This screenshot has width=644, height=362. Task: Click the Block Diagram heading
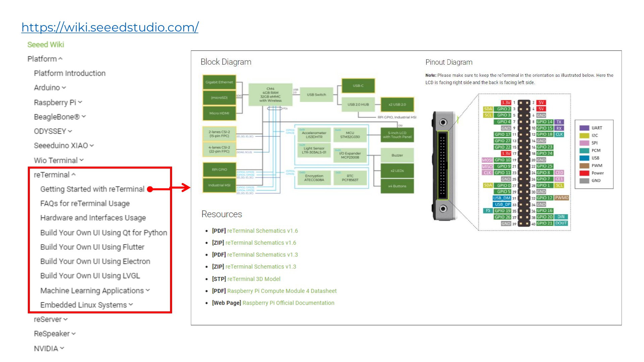[x=226, y=62]
